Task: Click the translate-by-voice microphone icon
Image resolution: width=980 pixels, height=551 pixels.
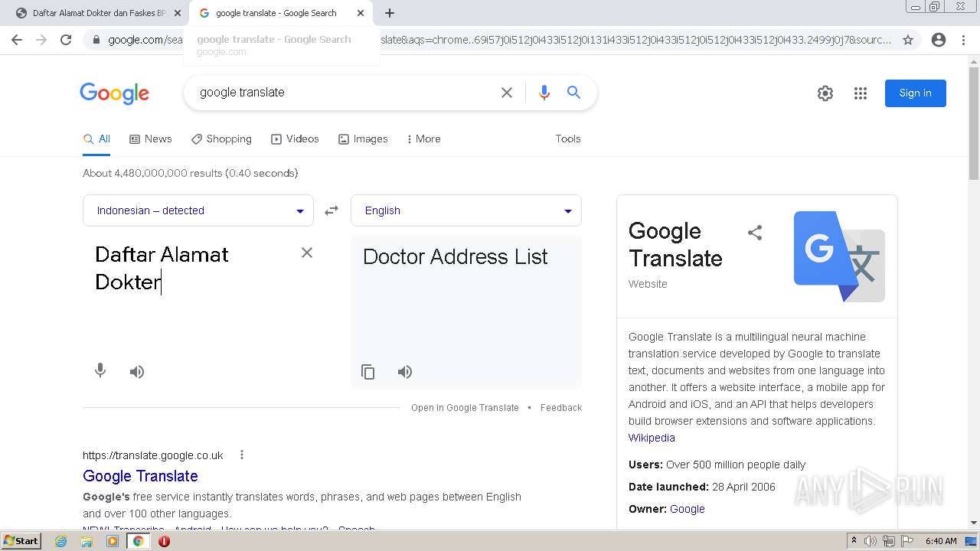Action: (x=100, y=371)
